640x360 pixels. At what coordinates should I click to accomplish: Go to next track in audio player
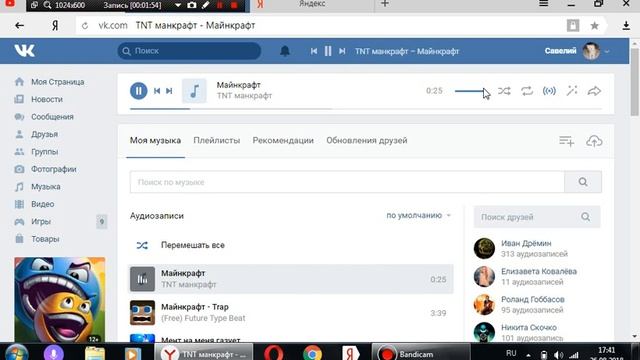pyautogui.click(x=169, y=91)
